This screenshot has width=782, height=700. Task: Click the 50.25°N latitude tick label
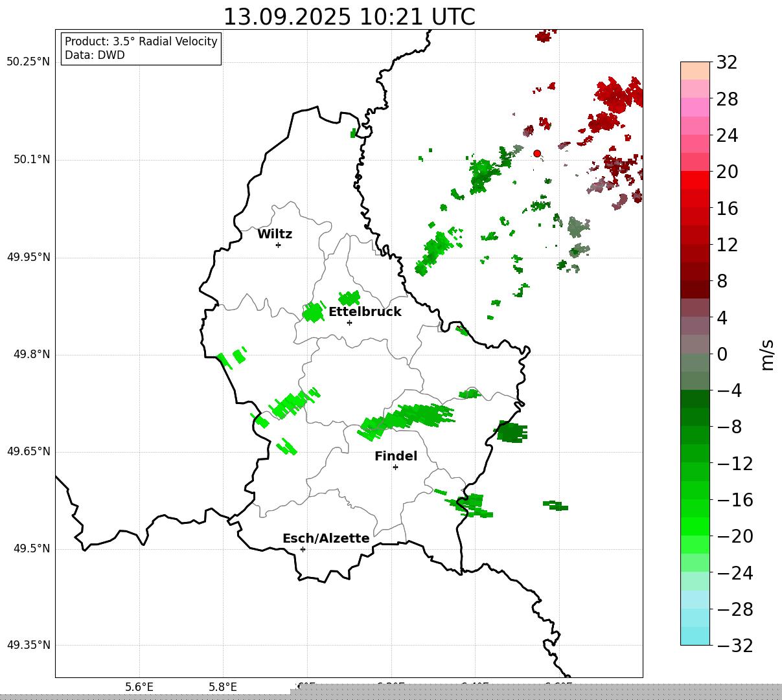pos(29,62)
